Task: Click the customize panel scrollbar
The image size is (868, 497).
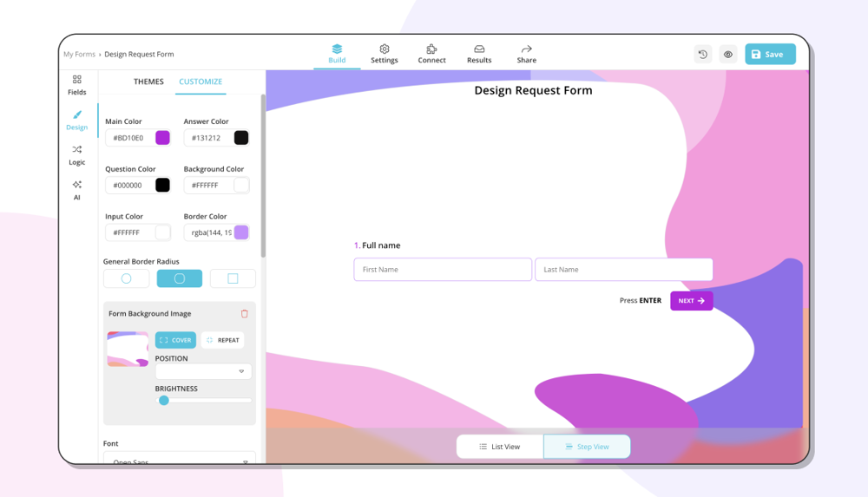Action: 263,175
